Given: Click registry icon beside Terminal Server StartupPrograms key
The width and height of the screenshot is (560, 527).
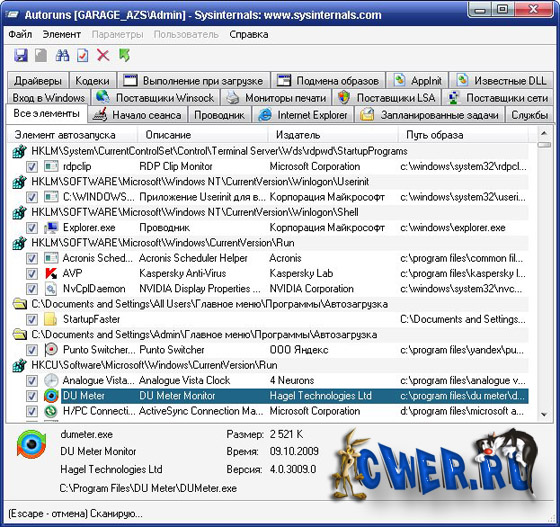Looking at the screenshot, I should (20, 151).
